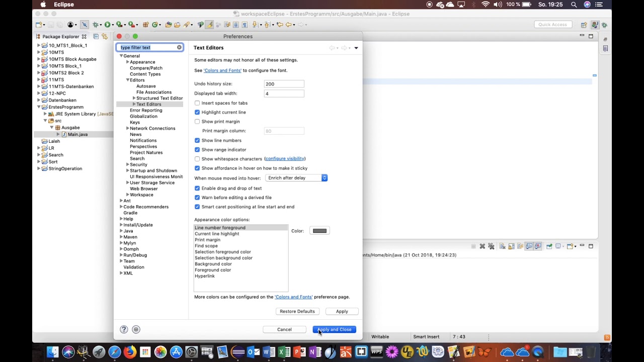Screen dimensions: 644x362
Task: Select the Package Explorer tab
Action: click(61, 36)
